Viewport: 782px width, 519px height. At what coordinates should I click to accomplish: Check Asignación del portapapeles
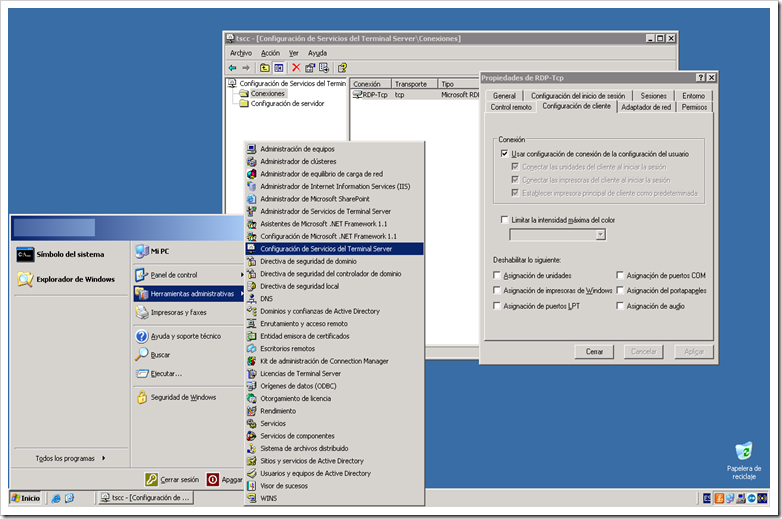pos(620,290)
